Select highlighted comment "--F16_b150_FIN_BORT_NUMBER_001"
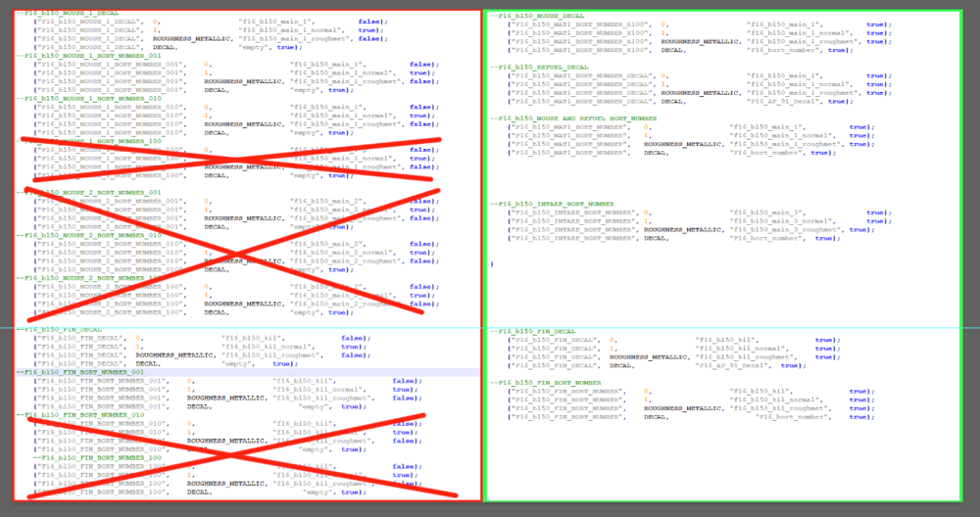The width and height of the screenshot is (980, 517). pos(80,372)
